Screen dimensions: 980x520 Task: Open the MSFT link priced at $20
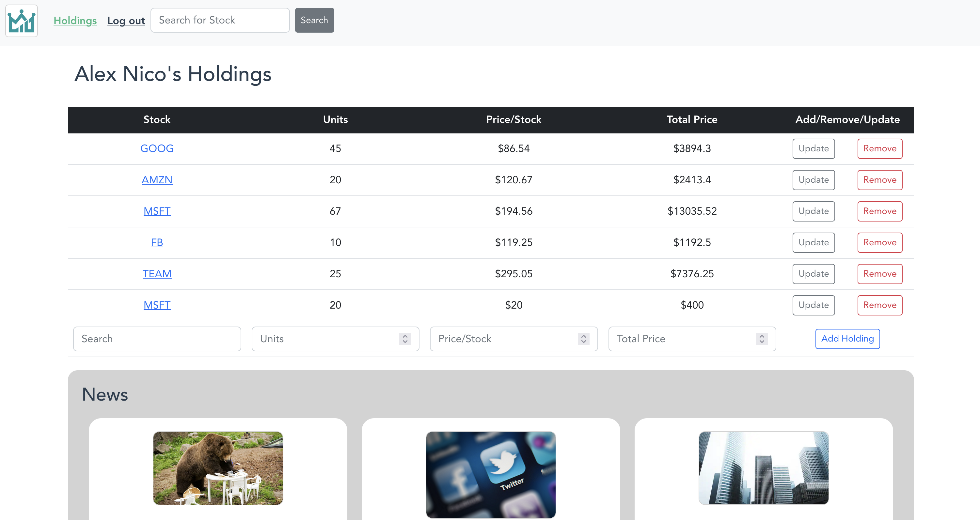pos(157,305)
